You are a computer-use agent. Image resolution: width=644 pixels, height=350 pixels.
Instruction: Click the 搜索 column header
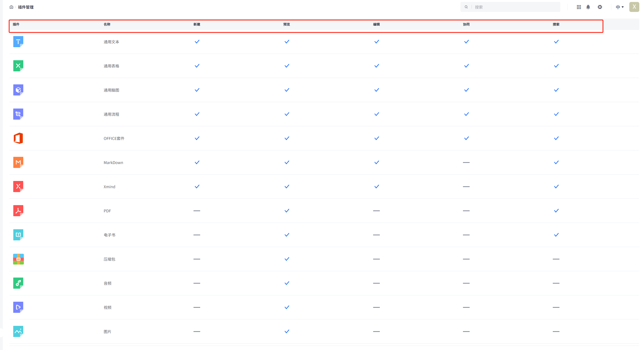pyautogui.click(x=556, y=24)
